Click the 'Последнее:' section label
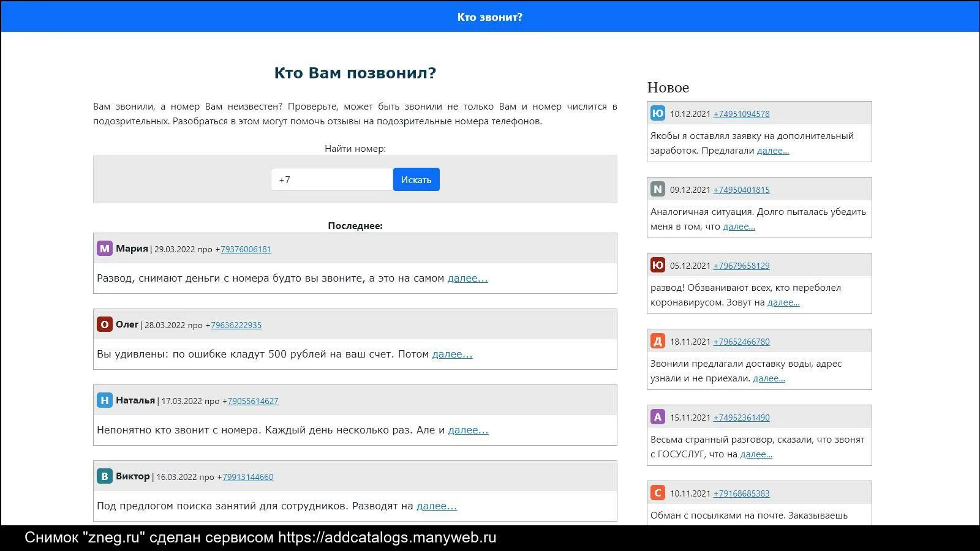980x551 pixels. coord(355,226)
